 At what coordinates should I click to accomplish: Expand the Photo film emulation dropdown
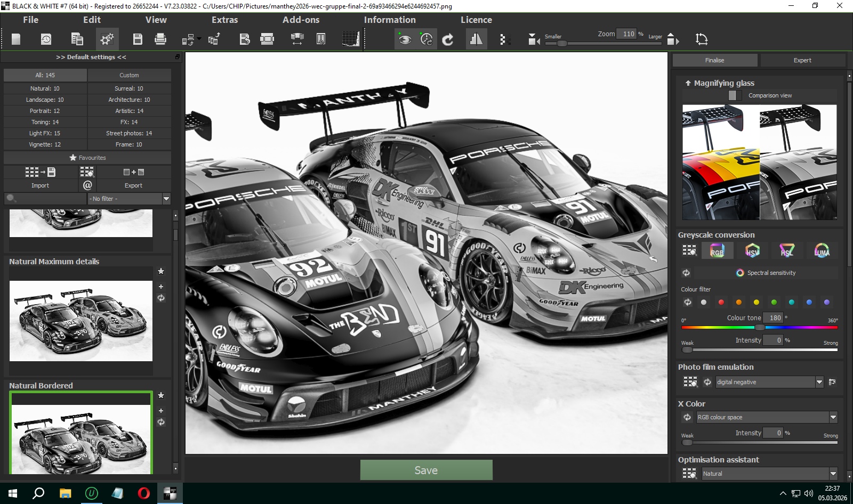tap(819, 382)
